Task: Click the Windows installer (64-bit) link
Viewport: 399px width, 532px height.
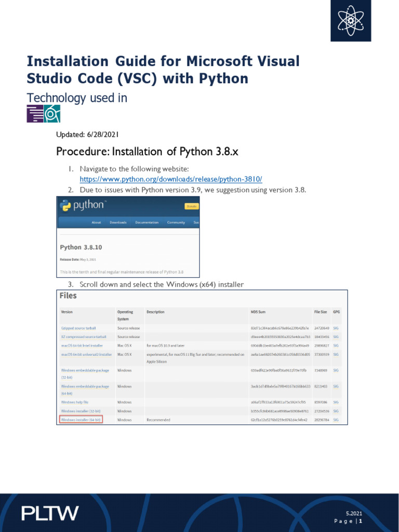Action: click(x=81, y=419)
